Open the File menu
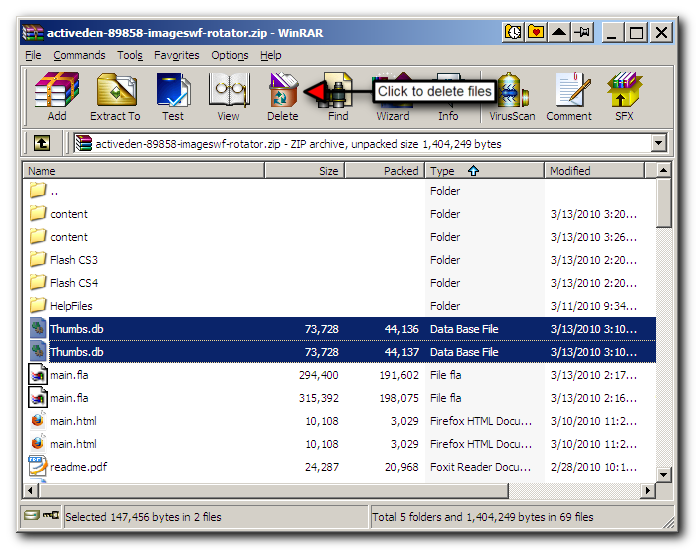696x550 pixels. 33,55
